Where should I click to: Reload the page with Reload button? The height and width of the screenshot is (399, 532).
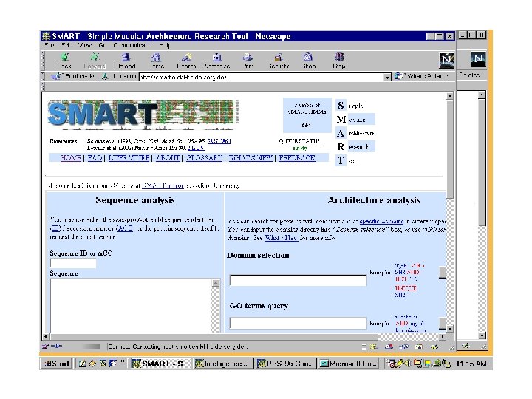coord(126,61)
